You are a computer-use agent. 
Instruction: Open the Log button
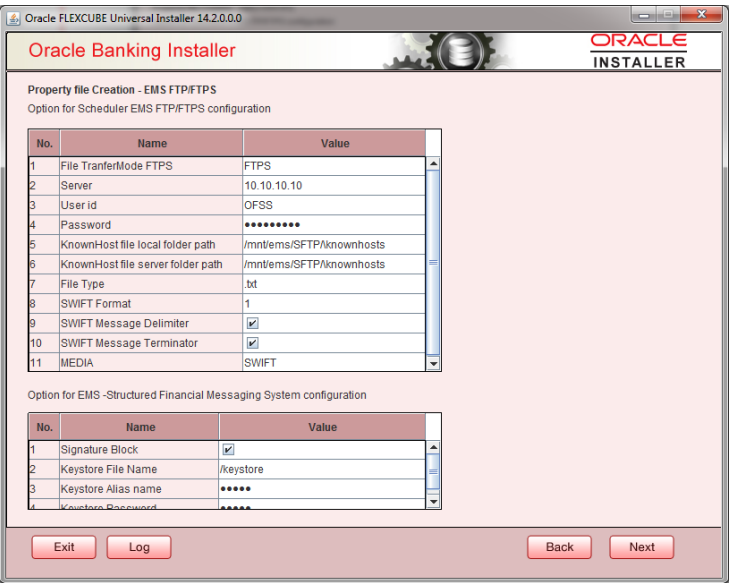coord(139,547)
